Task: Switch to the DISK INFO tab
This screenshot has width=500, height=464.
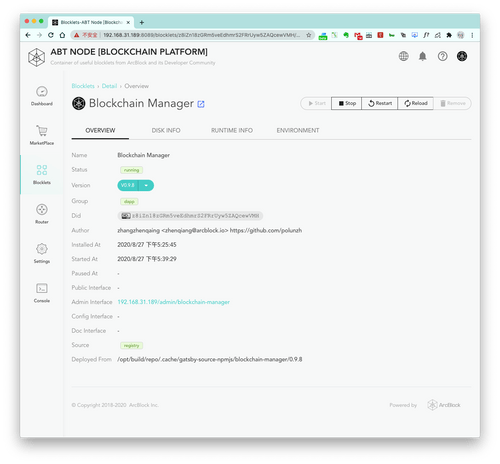Action: [166, 130]
